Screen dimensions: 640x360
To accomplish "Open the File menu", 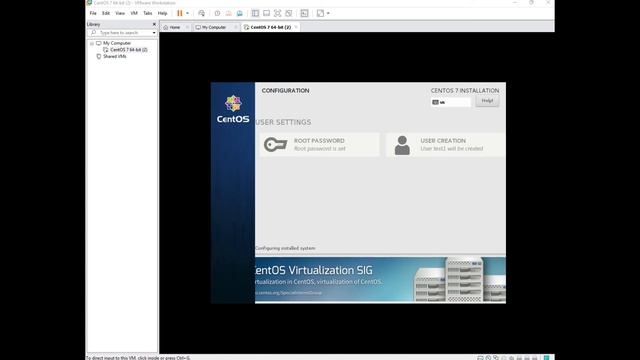I will [93, 13].
